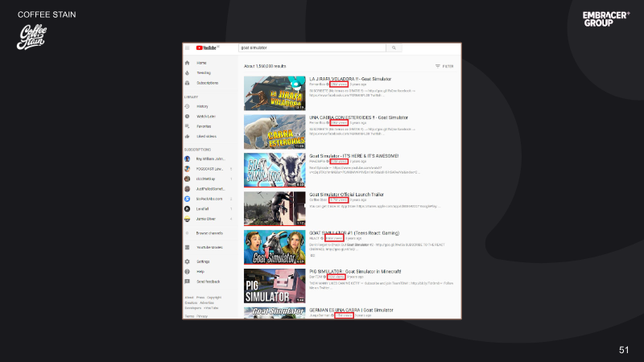
Task: Click the SixPackAbs.com channel avatar
Action: coord(188,199)
